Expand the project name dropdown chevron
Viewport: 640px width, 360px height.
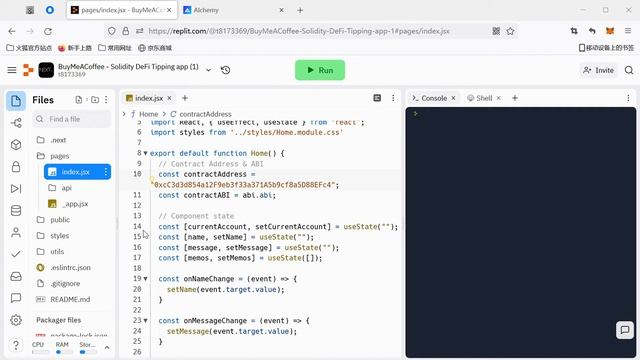point(209,70)
